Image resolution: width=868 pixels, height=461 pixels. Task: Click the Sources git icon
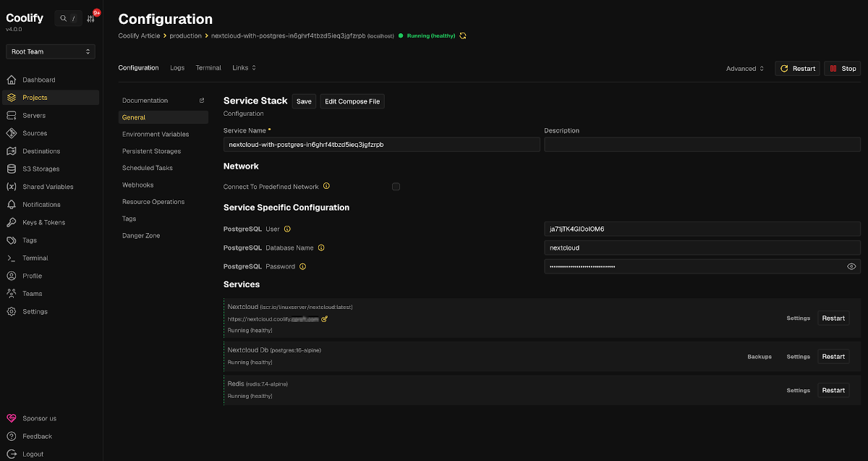point(11,133)
